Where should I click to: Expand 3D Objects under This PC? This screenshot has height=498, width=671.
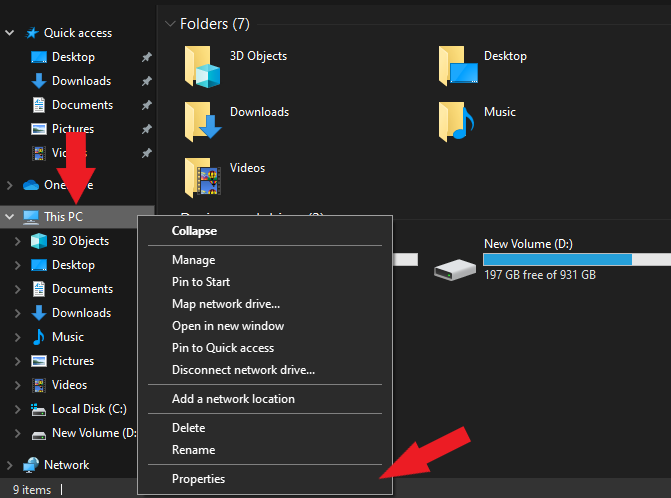pyautogui.click(x=18, y=241)
